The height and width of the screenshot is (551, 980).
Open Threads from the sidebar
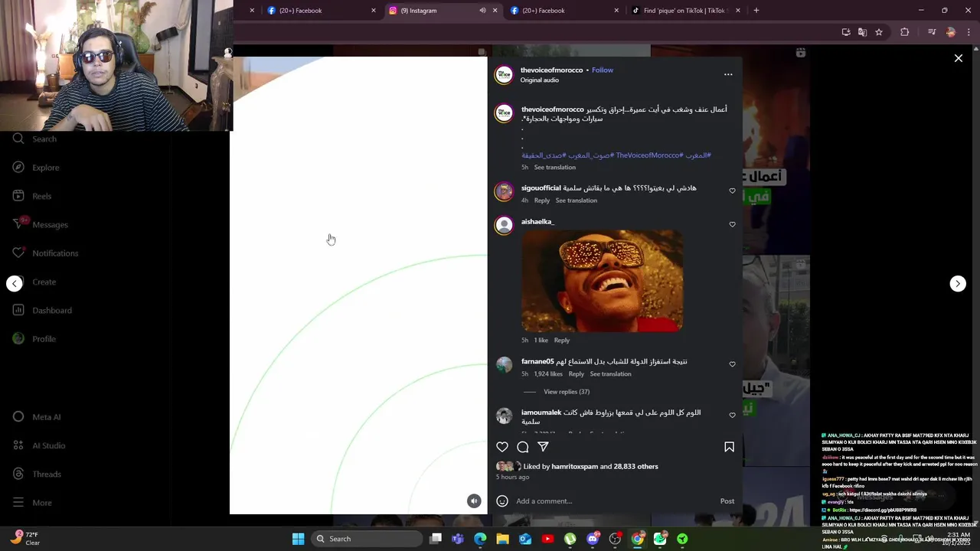(37, 474)
